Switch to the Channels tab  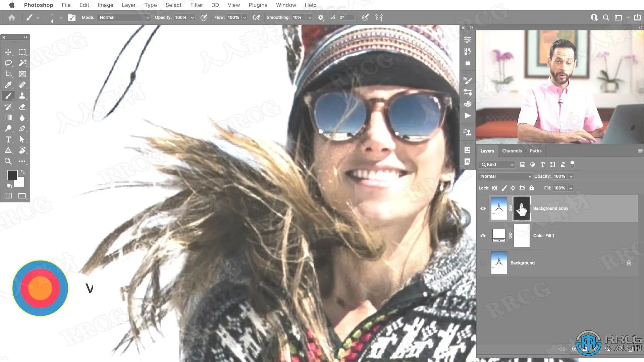tap(512, 151)
